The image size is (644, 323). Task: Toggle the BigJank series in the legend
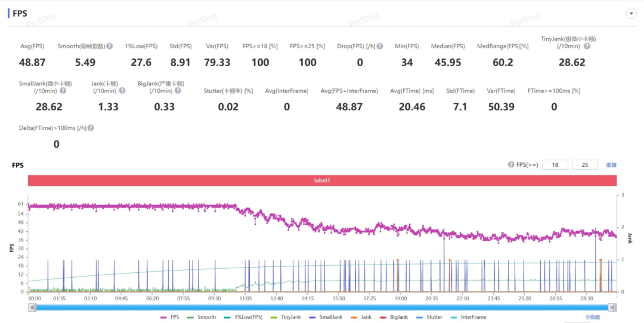pyautogui.click(x=394, y=317)
